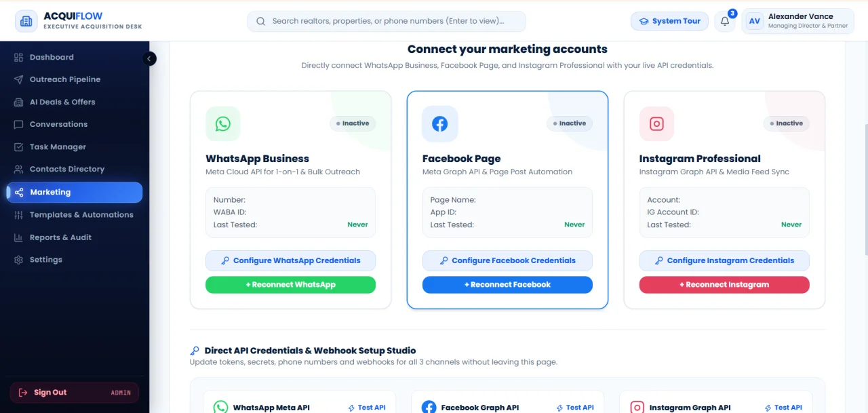Viewport: 868px width, 413px height.
Task: Click the Settings gear icon
Action: pos(18,260)
